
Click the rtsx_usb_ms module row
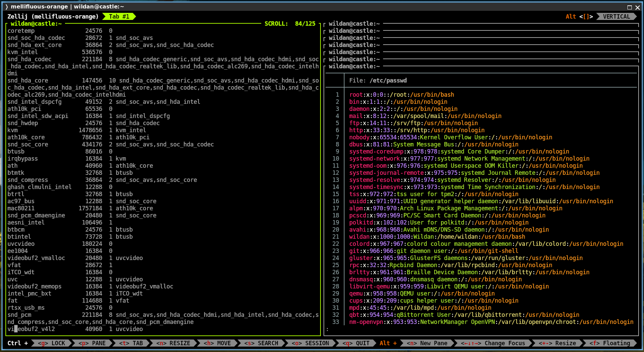[x=60, y=308]
